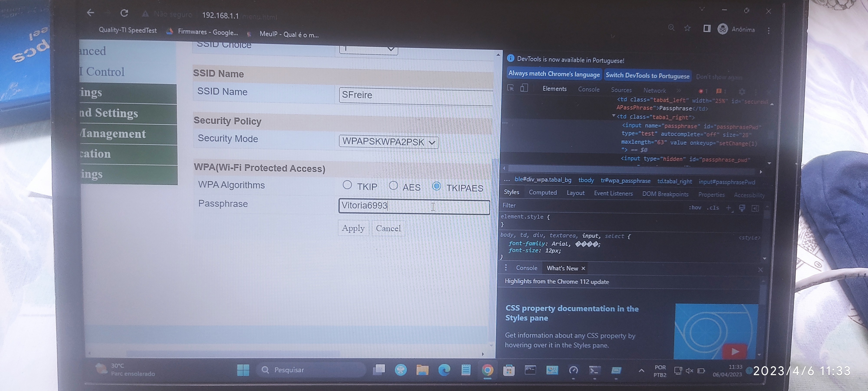The width and height of the screenshot is (868, 391).
Task: Bookmark this page with the star icon
Action: point(687,28)
